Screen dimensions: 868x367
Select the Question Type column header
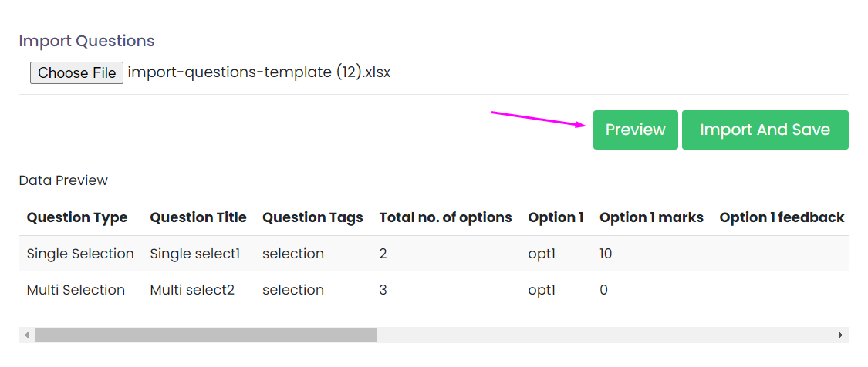[x=77, y=217]
